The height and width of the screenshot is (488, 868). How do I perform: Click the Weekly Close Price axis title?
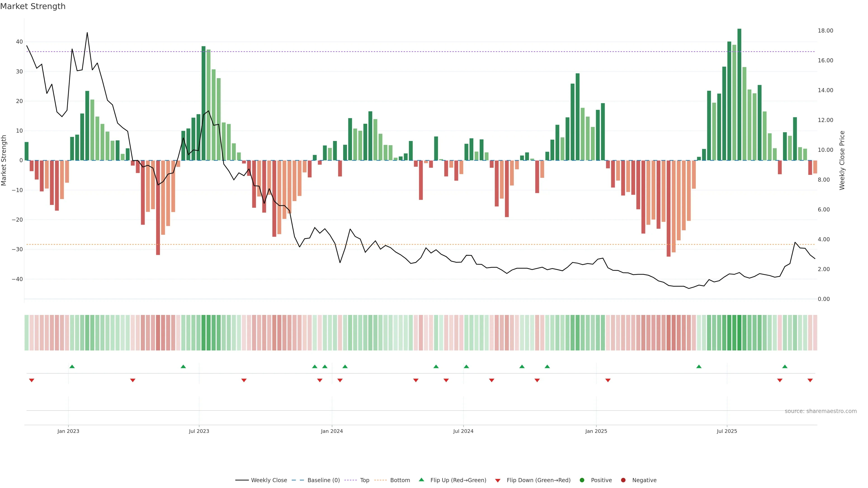point(842,160)
